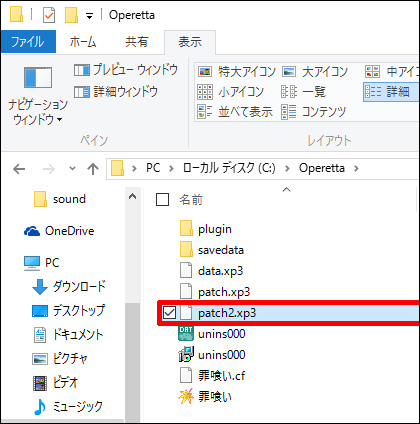Click the navigation pane scrollbar up arrow
The width and height of the screenshot is (420, 424).
point(132,196)
